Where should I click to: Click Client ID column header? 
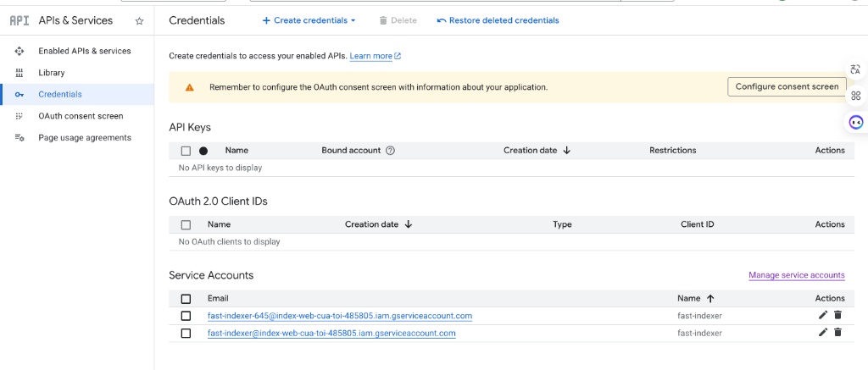pyautogui.click(x=698, y=224)
